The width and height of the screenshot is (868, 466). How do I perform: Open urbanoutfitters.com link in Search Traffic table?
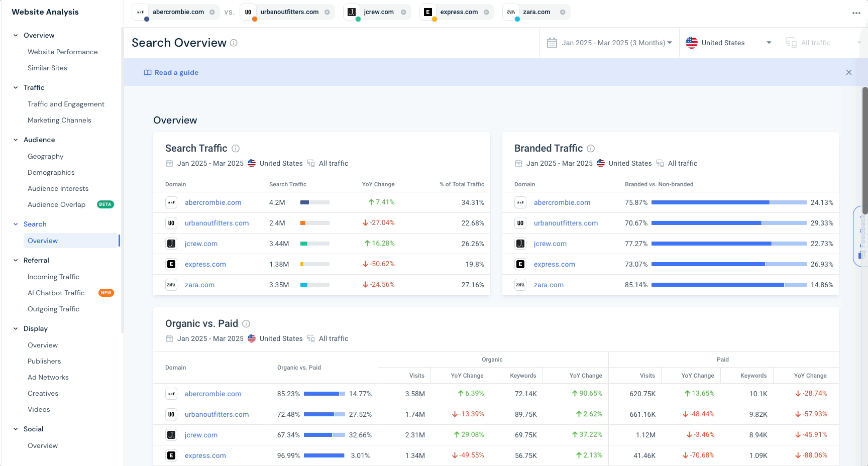tap(217, 223)
